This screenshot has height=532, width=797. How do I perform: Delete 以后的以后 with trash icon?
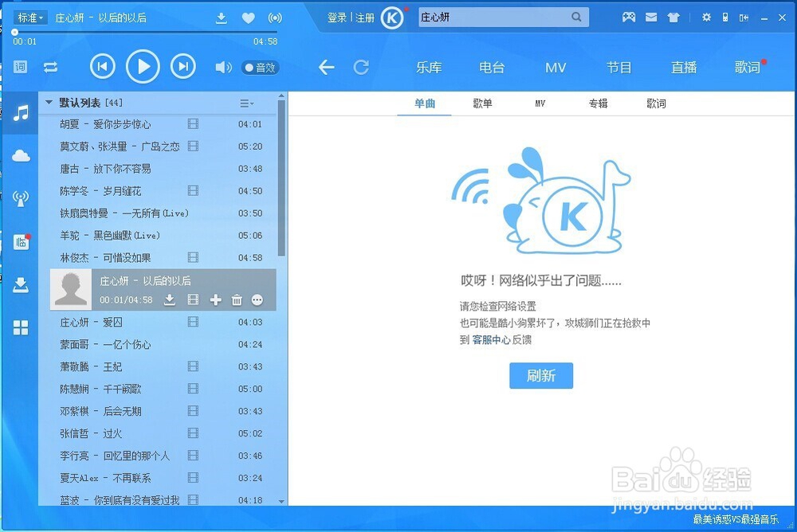pos(237,299)
